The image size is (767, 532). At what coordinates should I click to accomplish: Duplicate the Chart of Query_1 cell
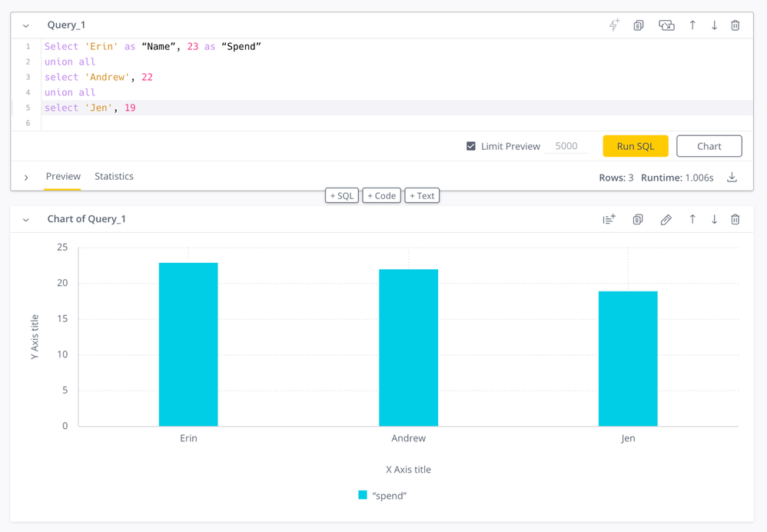click(x=637, y=220)
